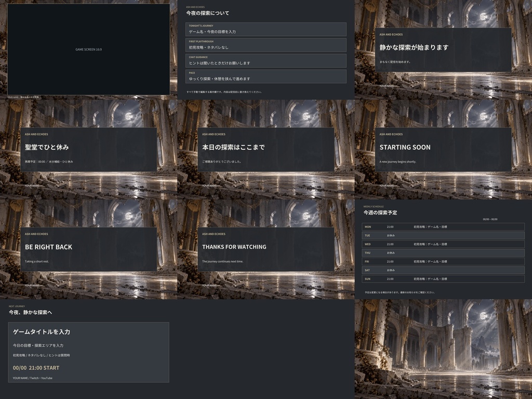Pick the 本日の探索はここまで ending screen

pyautogui.click(x=265, y=150)
